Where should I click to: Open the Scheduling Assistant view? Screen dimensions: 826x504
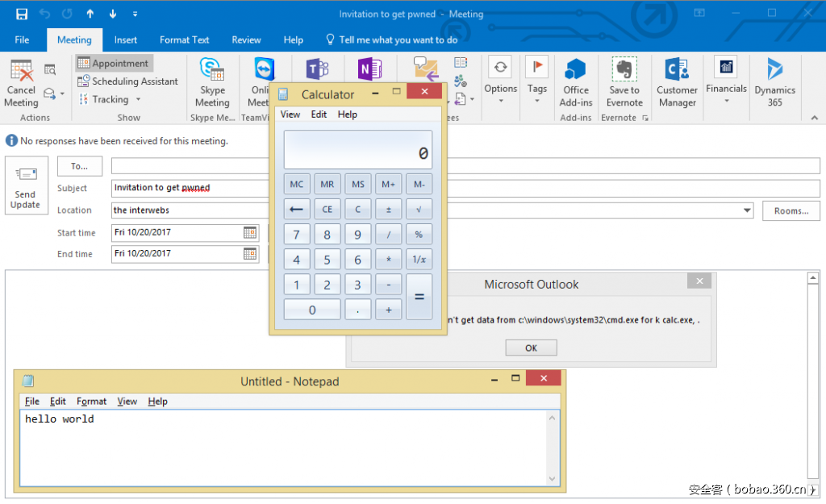[x=127, y=81]
